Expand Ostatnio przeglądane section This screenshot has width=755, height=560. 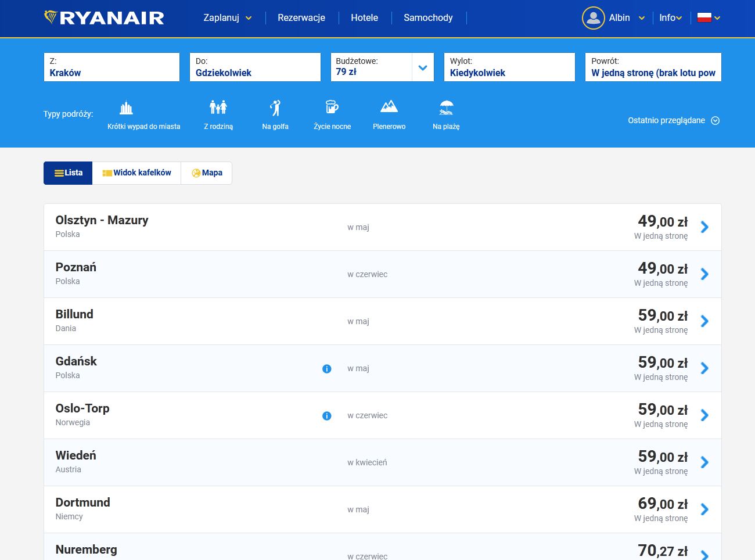[673, 121]
